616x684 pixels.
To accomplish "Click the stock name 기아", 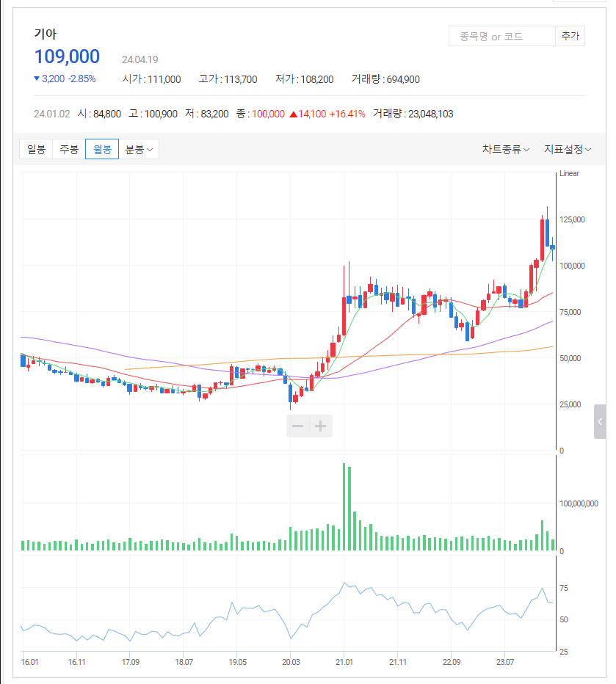I will [46, 34].
